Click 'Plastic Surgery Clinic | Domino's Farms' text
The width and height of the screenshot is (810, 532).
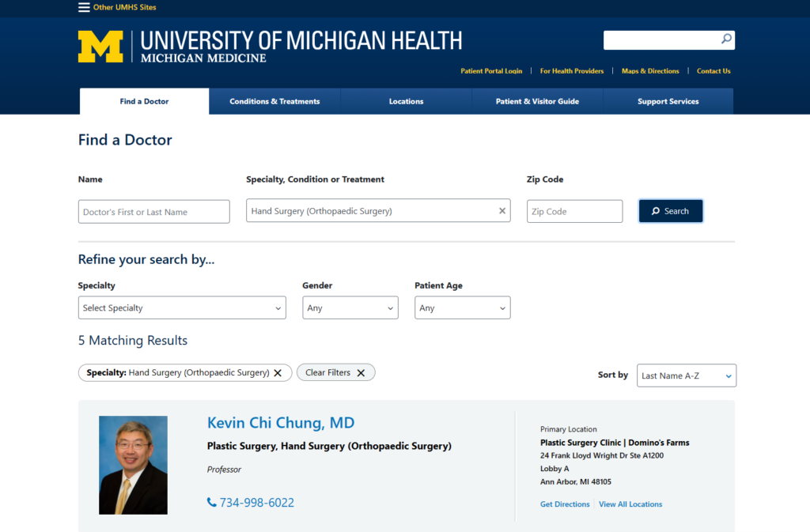point(615,443)
